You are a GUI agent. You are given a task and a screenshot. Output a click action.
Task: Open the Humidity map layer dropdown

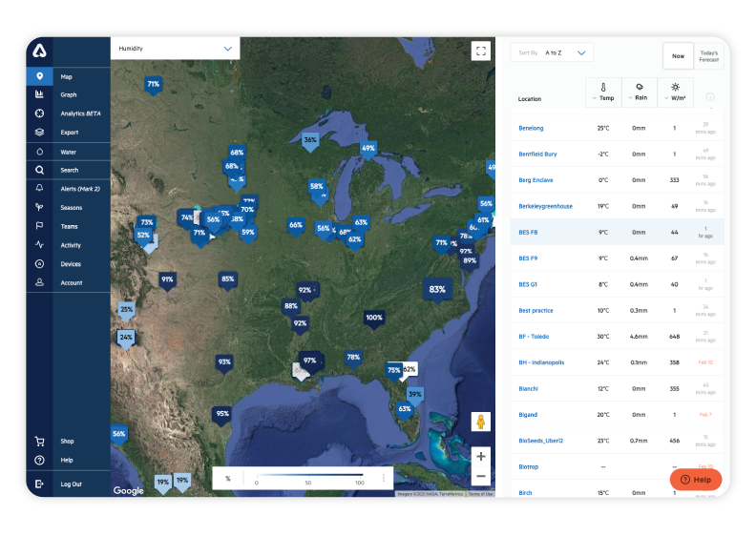[175, 48]
